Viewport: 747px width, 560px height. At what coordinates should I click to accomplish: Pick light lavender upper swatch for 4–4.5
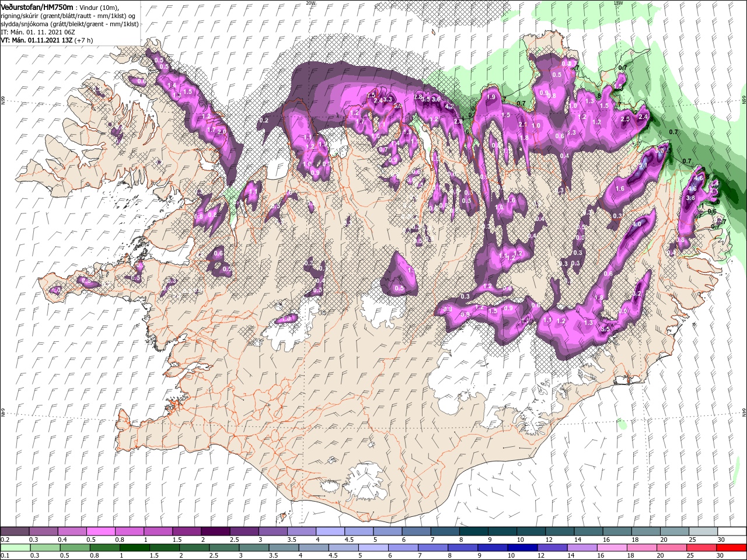pyautogui.click(x=330, y=531)
